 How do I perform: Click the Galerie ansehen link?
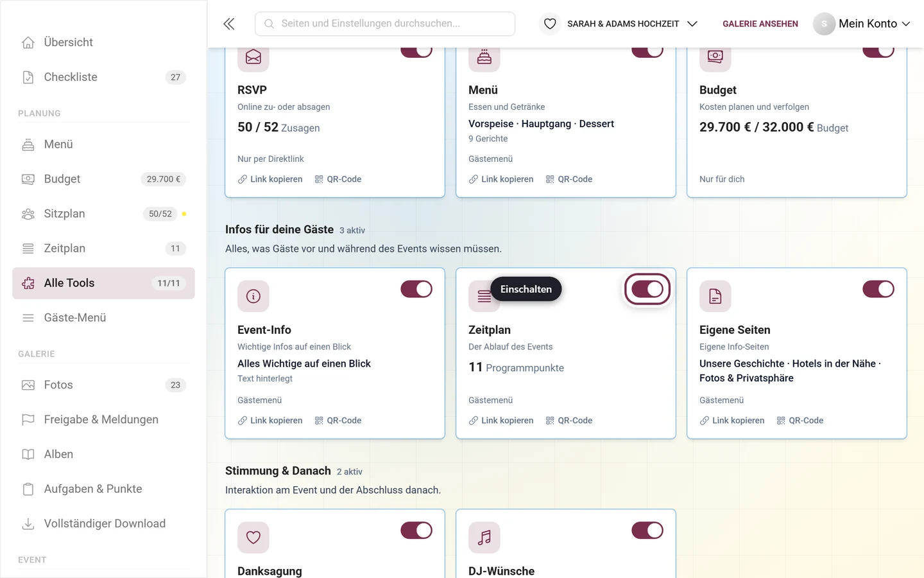[x=760, y=24]
